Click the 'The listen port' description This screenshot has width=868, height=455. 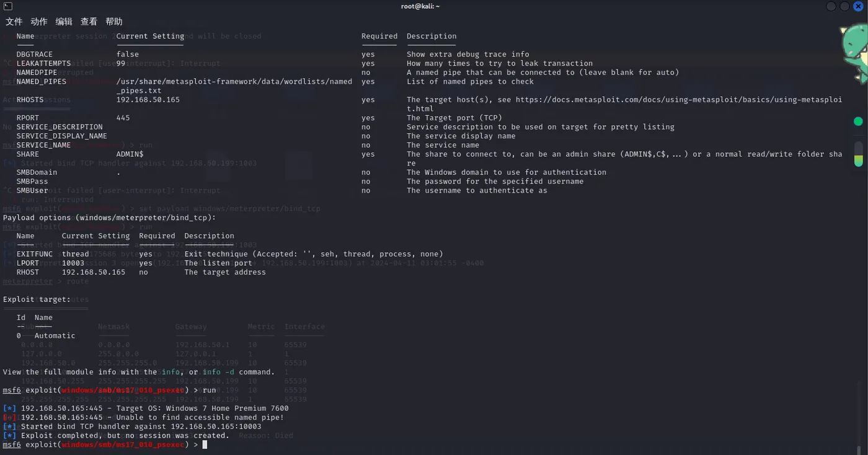click(x=218, y=263)
